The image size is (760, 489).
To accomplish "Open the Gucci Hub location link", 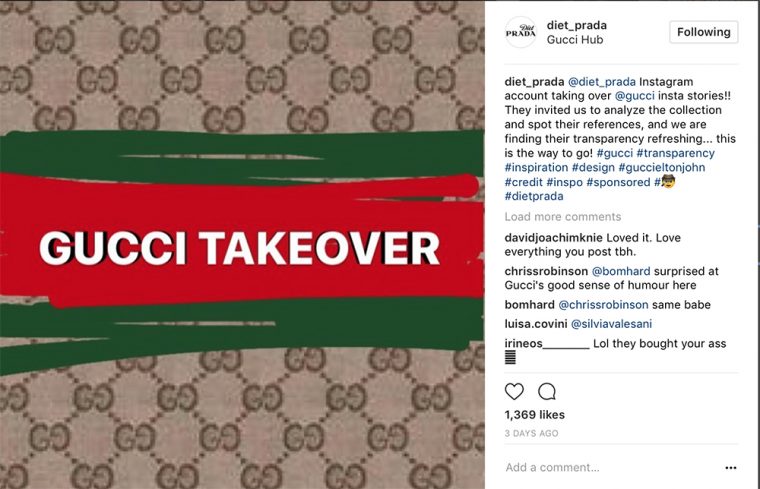I will pyautogui.click(x=575, y=40).
